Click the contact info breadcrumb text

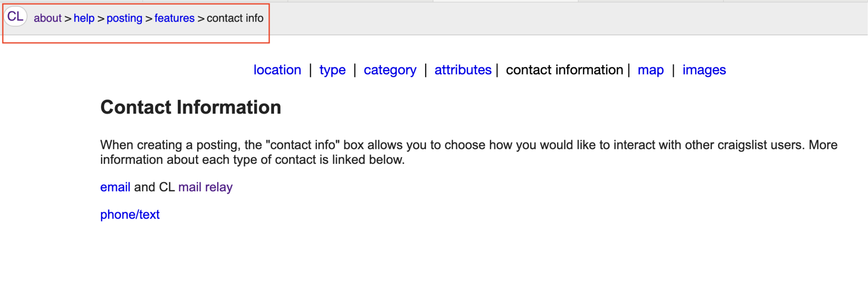click(235, 18)
